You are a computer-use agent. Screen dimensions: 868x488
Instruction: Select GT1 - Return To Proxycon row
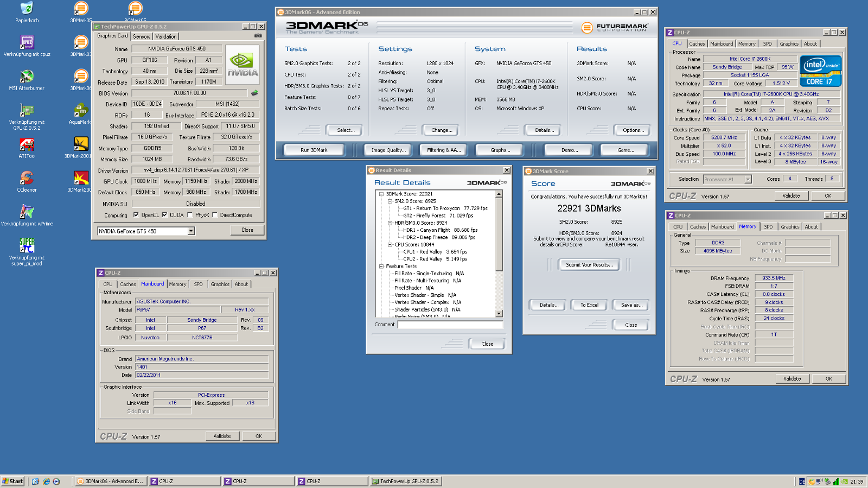445,208
